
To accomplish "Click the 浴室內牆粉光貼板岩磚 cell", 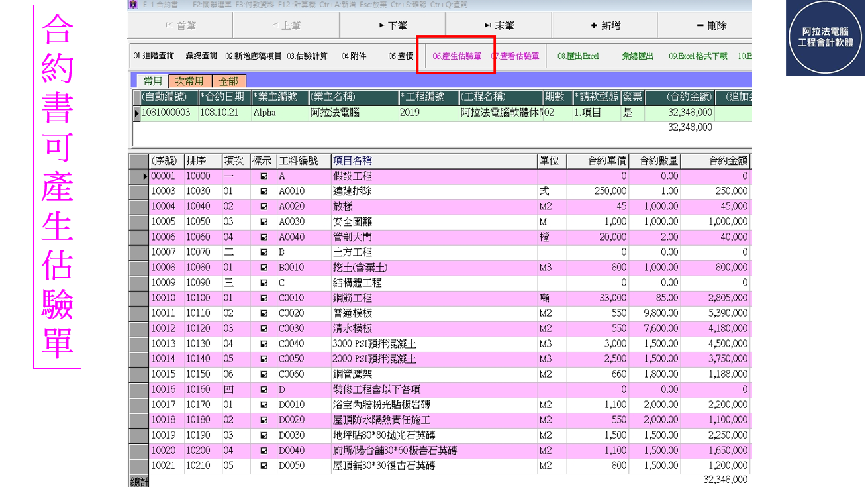I will 434,406.
